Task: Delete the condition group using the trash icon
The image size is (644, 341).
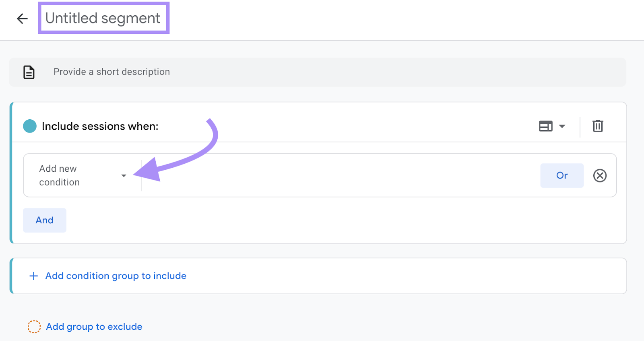Action: (598, 126)
